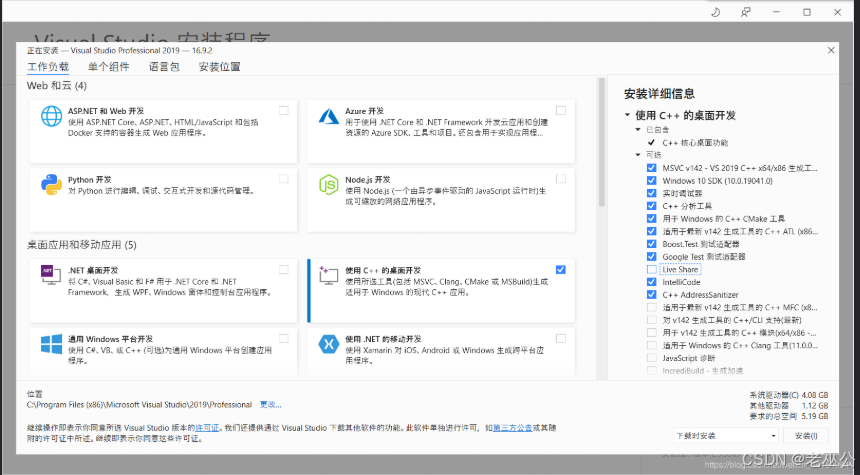
Task: Open the 许可证 license link
Action: tap(207, 428)
